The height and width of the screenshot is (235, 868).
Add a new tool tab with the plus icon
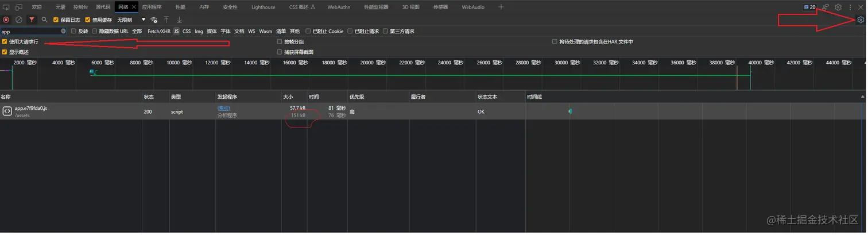tap(501, 7)
